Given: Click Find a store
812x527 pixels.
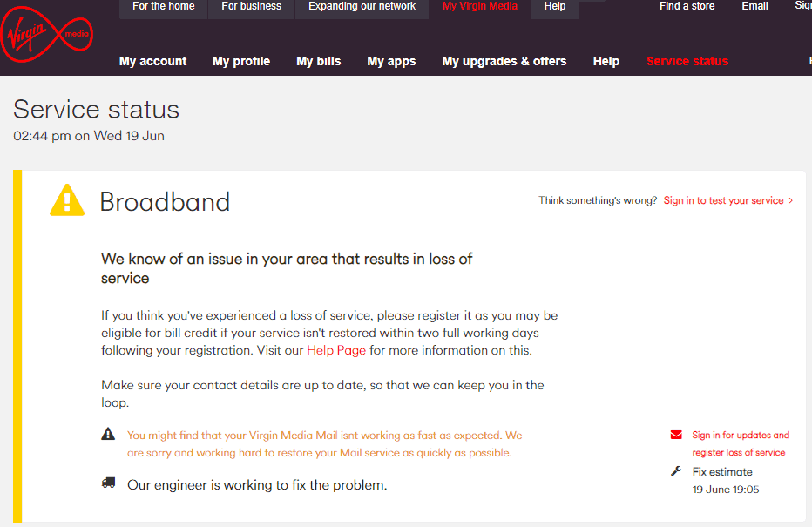Looking at the screenshot, I should 687,6.
